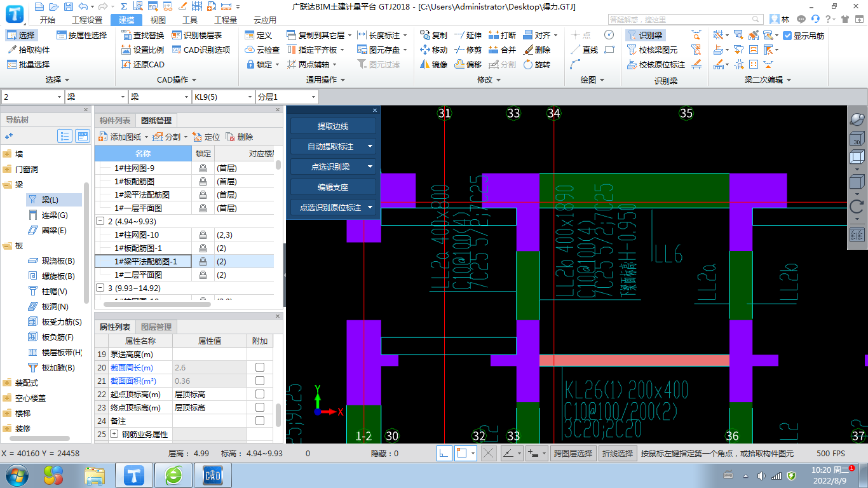868x488 pixels.
Task: Click the 打断 break tool
Action: [502, 36]
